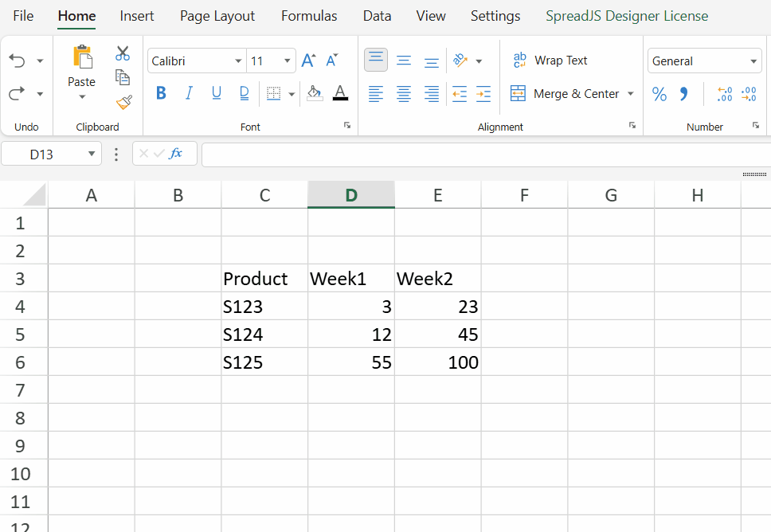The height and width of the screenshot is (532, 771).
Task: Open the SpreadJS Designer License tab
Action: pos(627,16)
